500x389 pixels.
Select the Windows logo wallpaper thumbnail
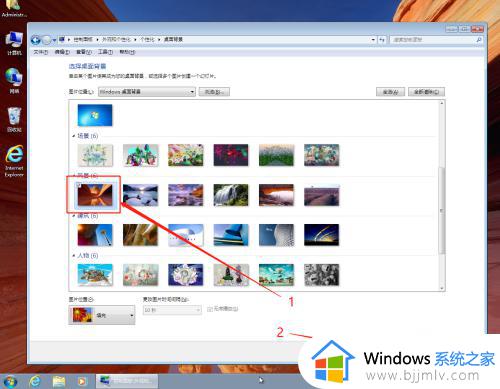[x=95, y=115]
